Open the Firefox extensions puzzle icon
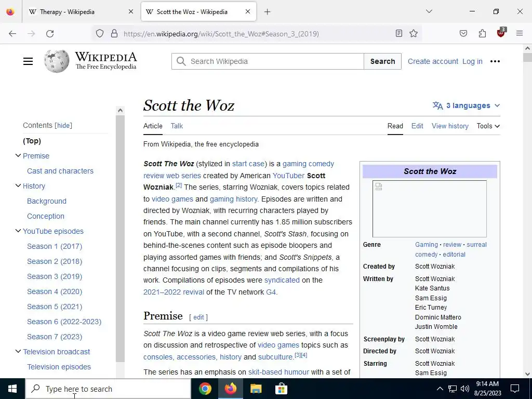The image size is (532, 399). [482, 33]
